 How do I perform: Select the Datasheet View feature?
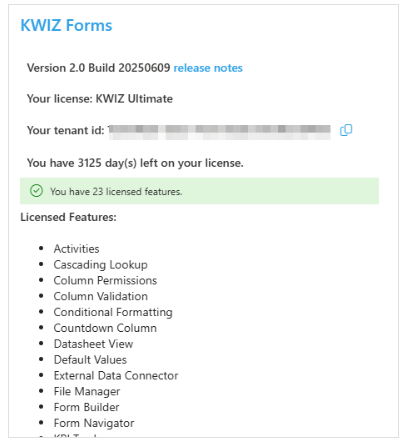[94, 344]
